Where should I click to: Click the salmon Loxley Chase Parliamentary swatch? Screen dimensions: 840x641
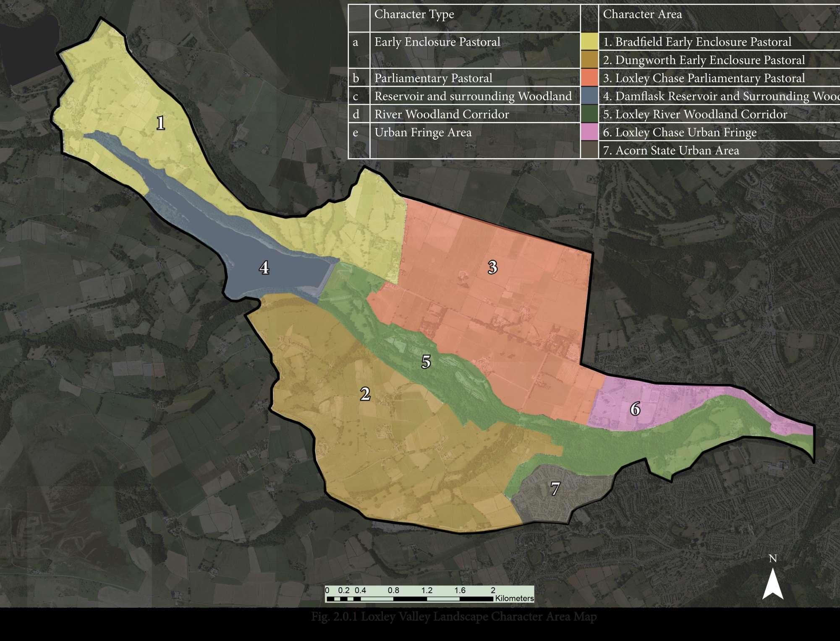[589, 78]
